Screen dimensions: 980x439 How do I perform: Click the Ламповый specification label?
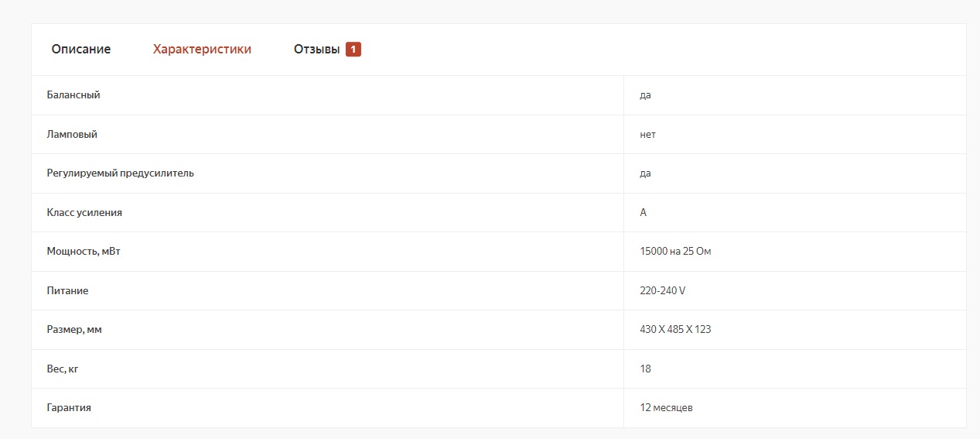pos(72,135)
